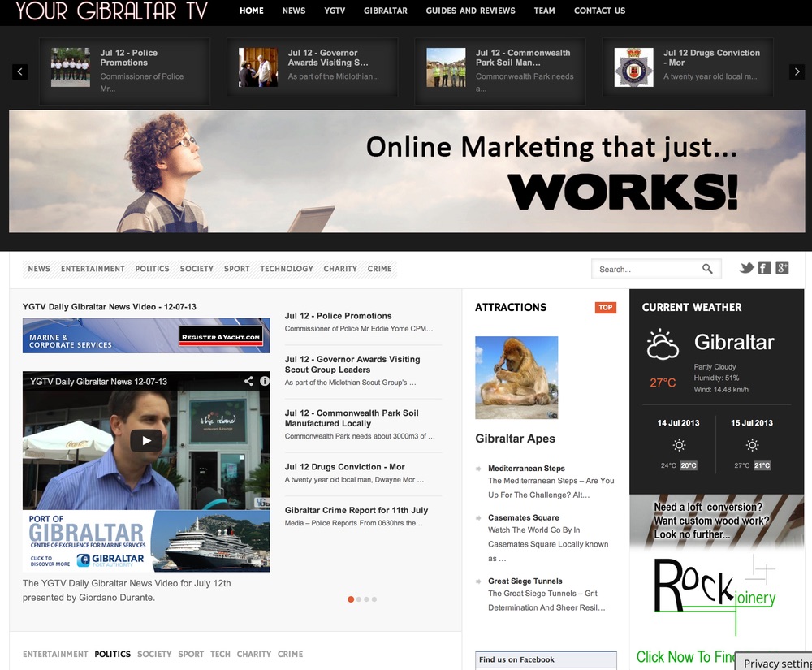Image resolution: width=812 pixels, height=670 pixels.
Task: Open the Police Promotions carousel thumbnail
Action: point(71,67)
